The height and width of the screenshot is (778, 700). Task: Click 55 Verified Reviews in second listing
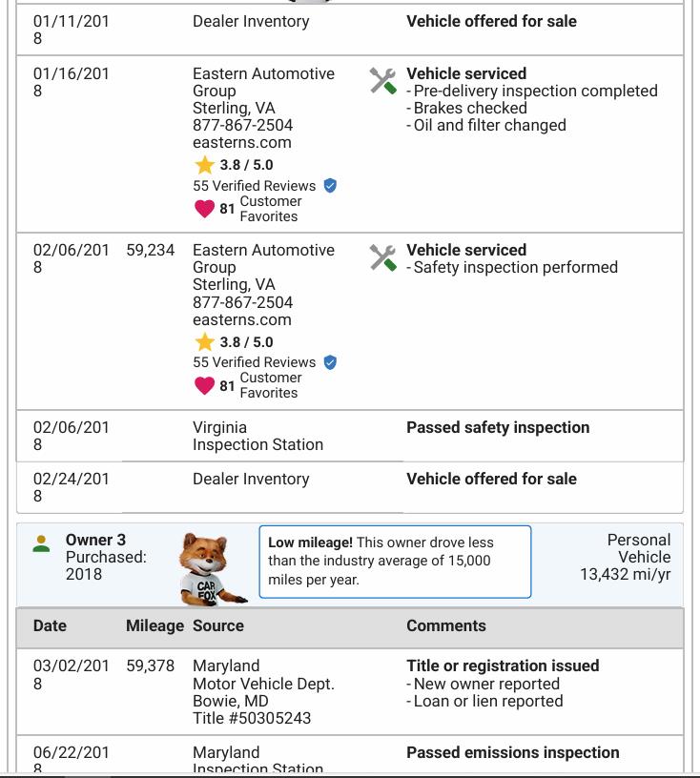point(255,362)
